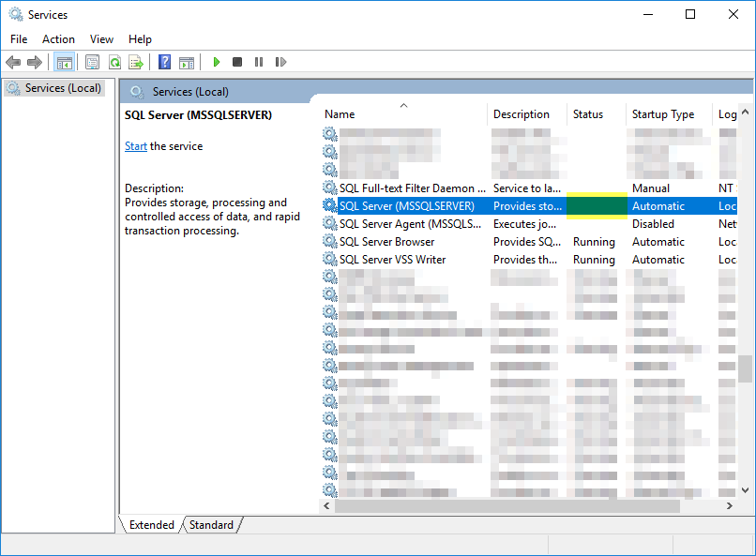The height and width of the screenshot is (556, 756).
Task: Select SQL Server (MSSQLSERVER) service name
Action: pos(407,205)
